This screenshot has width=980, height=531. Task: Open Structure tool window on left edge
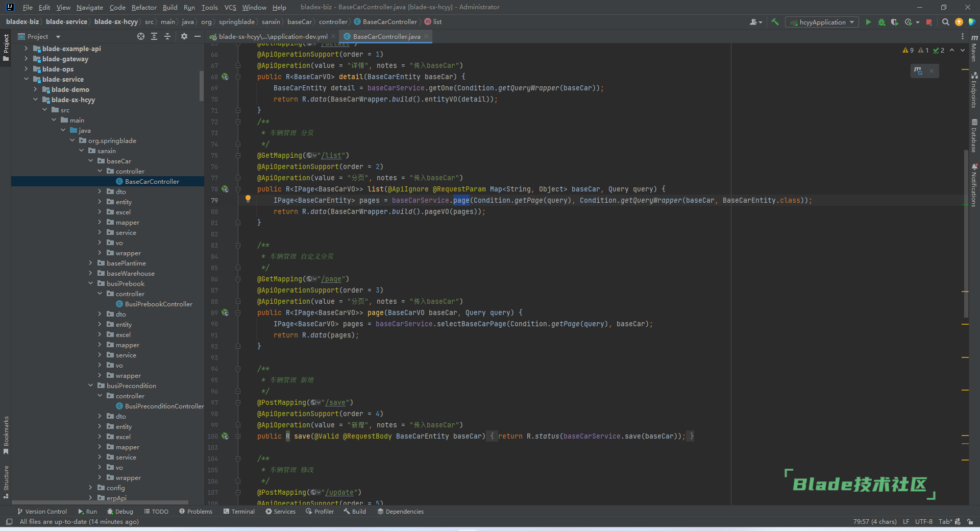click(6, 481)
